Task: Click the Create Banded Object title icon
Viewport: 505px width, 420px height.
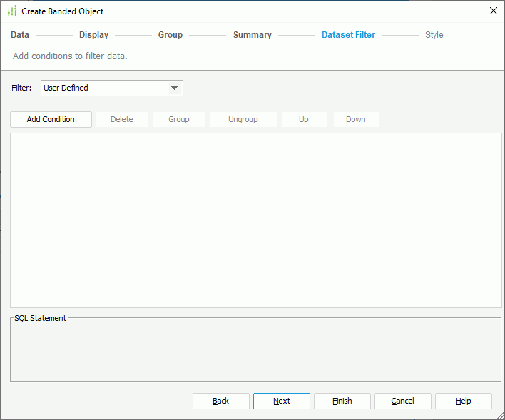Action: pos(11,11)
